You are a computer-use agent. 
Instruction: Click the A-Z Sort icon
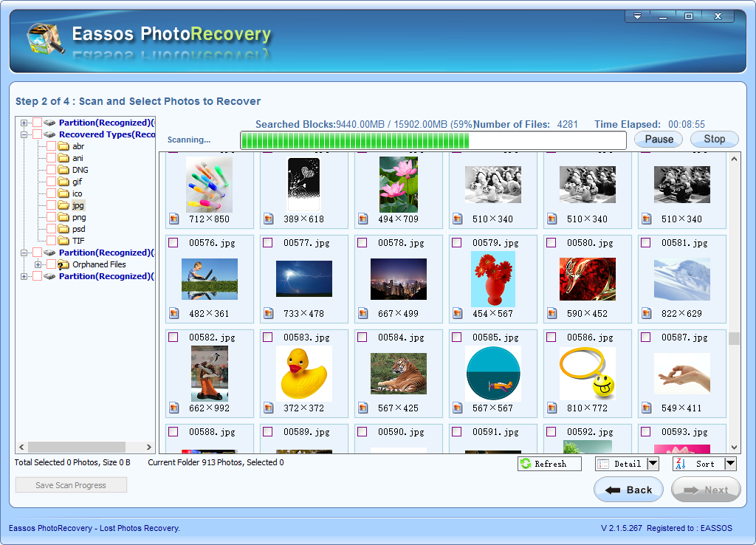(681, 464)
